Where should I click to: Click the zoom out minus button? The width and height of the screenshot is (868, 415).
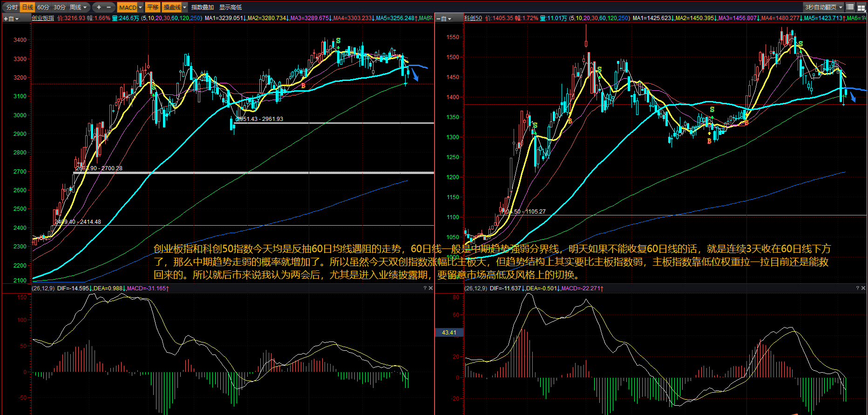tap(109, 7)
